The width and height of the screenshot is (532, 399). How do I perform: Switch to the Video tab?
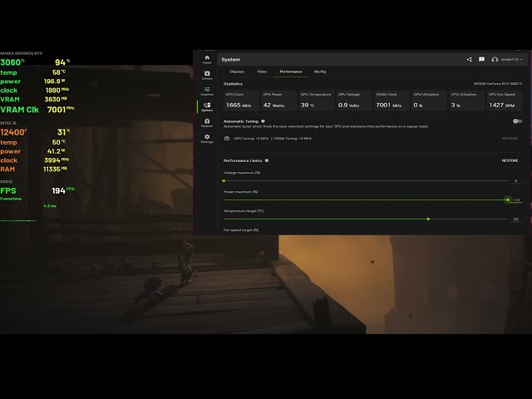pos(262,71)
